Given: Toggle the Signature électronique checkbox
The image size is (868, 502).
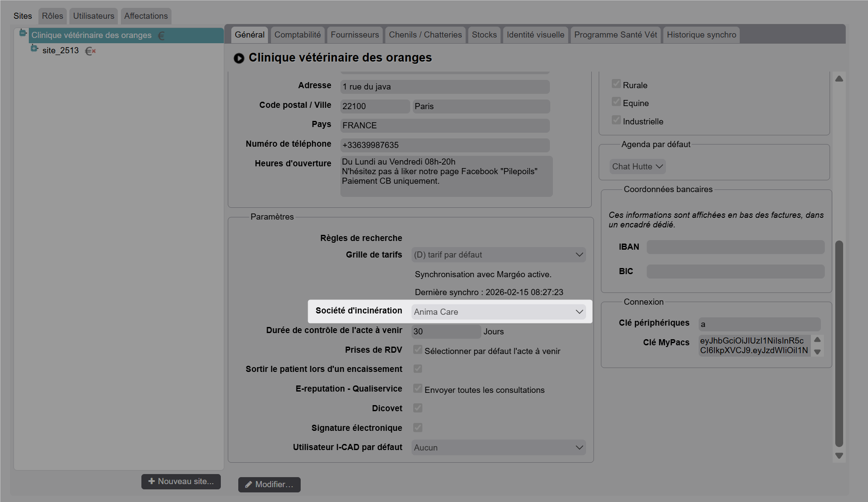Looking at the screenshot, I should tap(418, 427).
